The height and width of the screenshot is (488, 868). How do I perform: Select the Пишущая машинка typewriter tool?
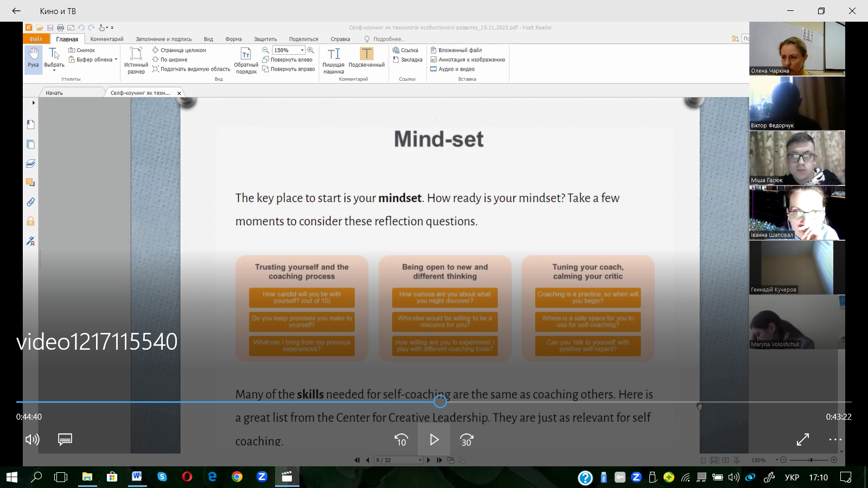[334, 60]
